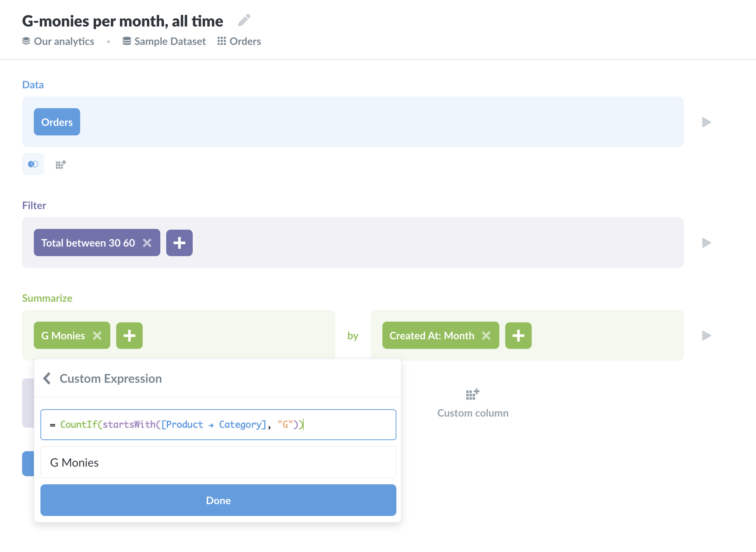This screenshot has width=756, height=552.
Task: Preview Summarize step with play arrow
Action: click(706, 336)
